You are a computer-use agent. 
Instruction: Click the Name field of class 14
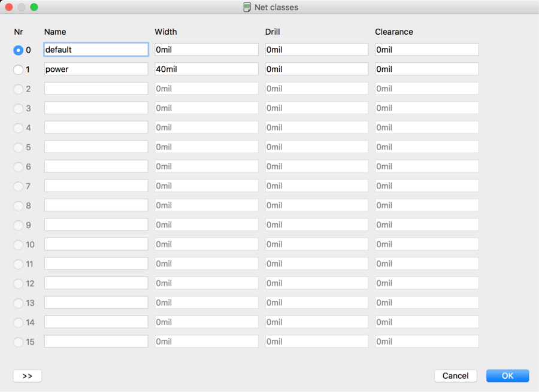pyautogui.click(x=96, y=322)
